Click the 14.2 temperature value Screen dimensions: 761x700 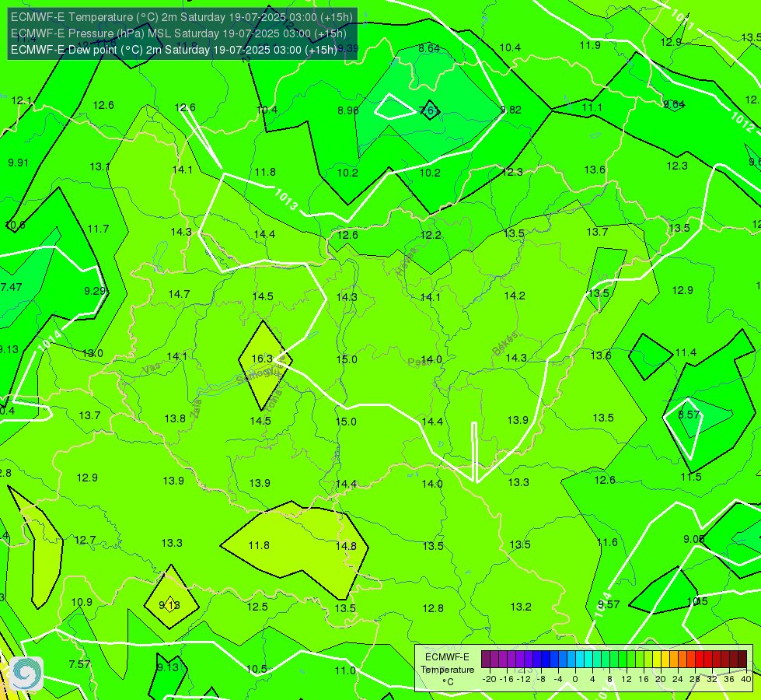[x=515, y=296]
